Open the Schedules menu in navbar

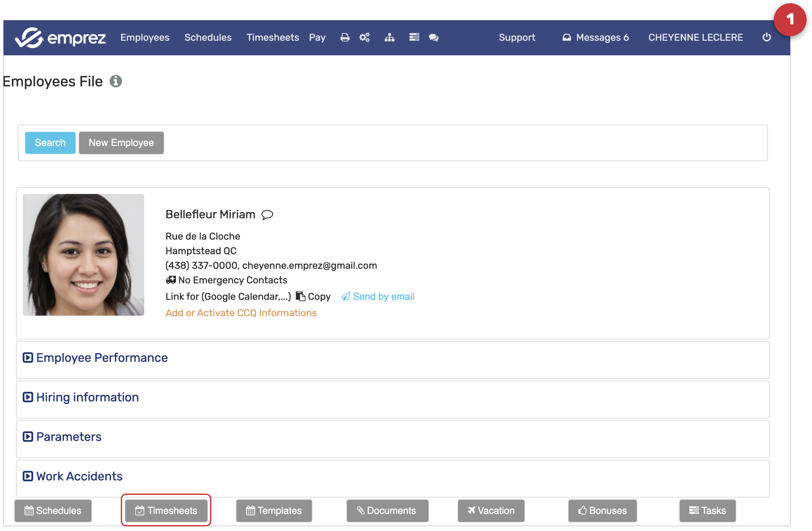tap(208, 37)
